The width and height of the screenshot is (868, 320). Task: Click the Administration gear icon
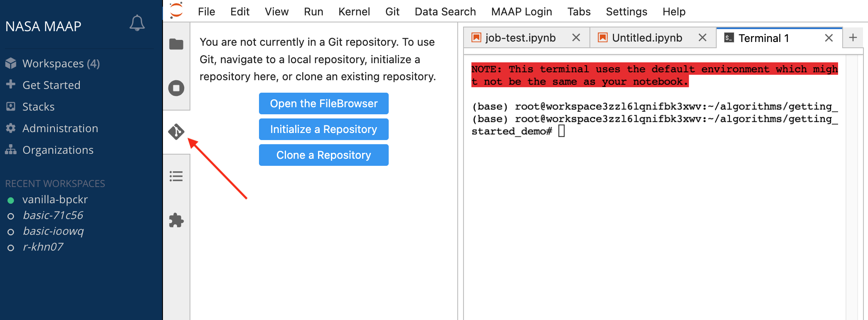click(11, 128)
